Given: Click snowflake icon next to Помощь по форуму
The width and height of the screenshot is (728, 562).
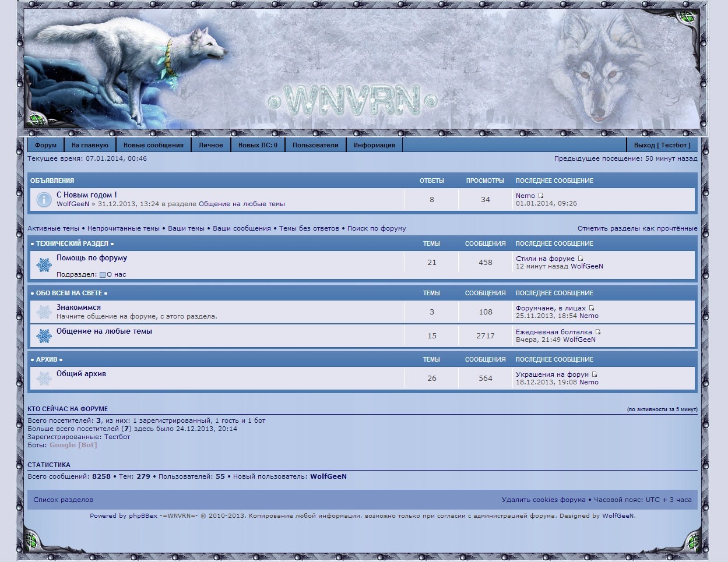Looking at the screenshot, I should (x=44, y=266).
